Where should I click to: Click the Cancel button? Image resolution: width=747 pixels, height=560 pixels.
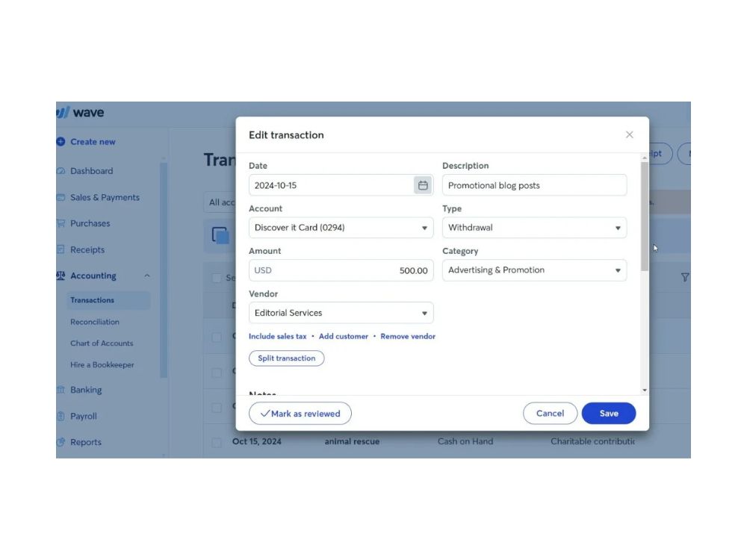(551, 414)
